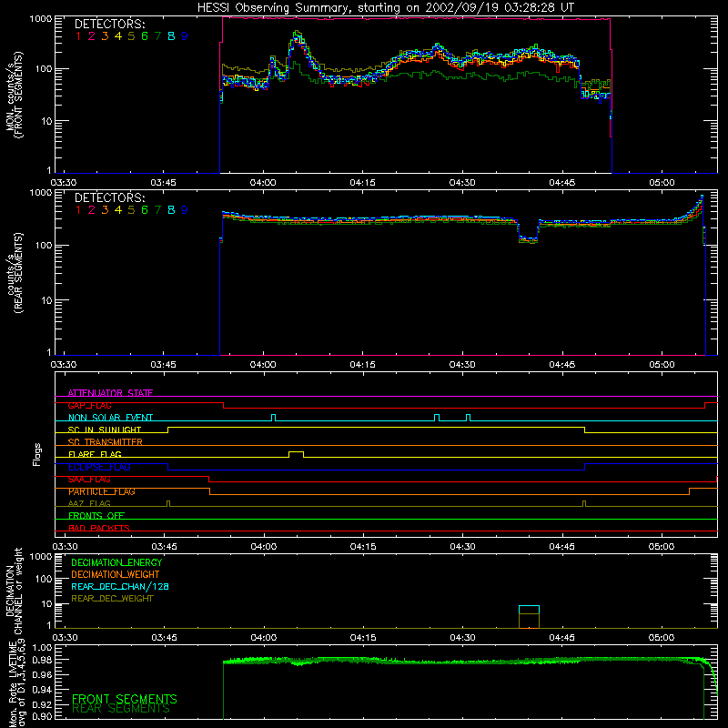Click the rear segments counts/s axis title

pyautogui.click(x=14, y=272)
